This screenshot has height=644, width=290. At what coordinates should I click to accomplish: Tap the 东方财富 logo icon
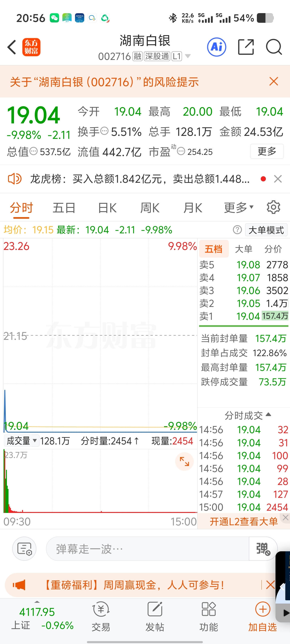coord(31,47)
